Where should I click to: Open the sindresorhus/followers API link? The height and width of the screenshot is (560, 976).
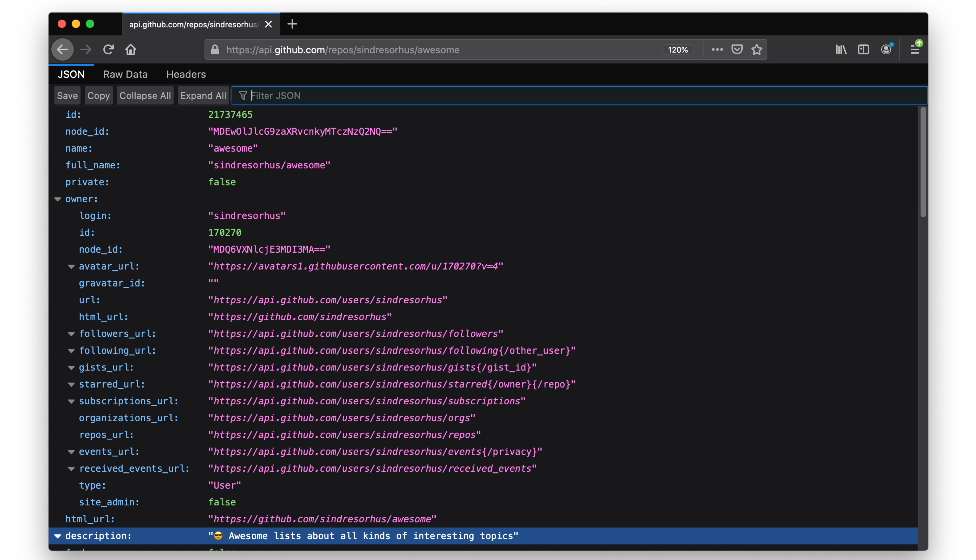click(x=356, y=334)
